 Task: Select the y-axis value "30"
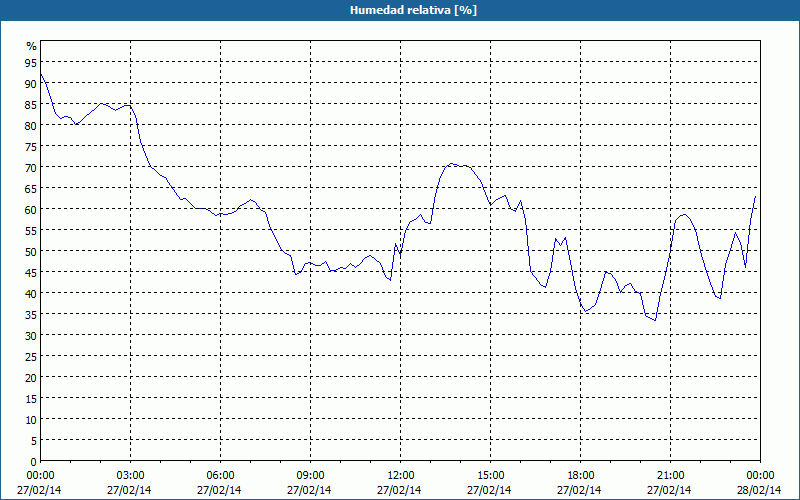pyautogui.click(x=31, y=336)
